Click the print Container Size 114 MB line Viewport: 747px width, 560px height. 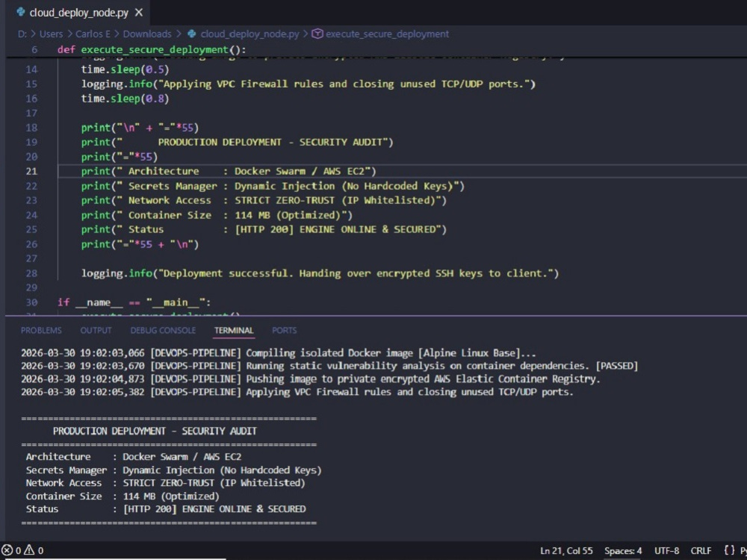[217, 215]
